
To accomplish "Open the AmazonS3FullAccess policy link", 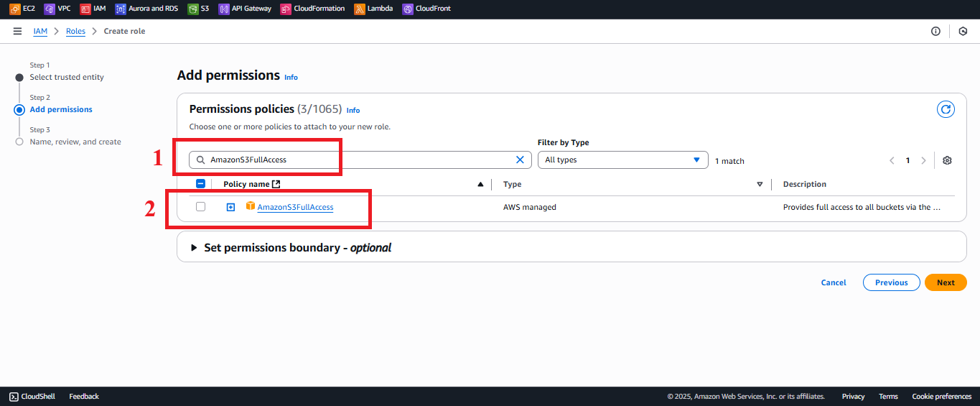I will [x=295, y=207].
